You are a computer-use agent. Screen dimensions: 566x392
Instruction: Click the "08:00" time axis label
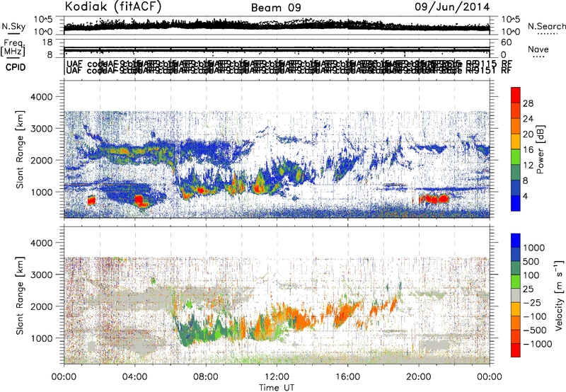(x=206, y=377)
